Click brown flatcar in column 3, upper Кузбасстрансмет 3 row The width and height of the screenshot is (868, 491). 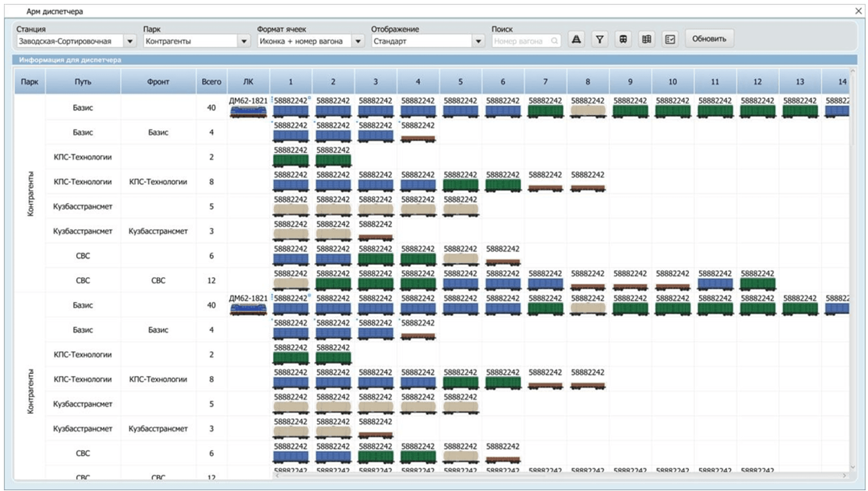click(x=375, y=237)
